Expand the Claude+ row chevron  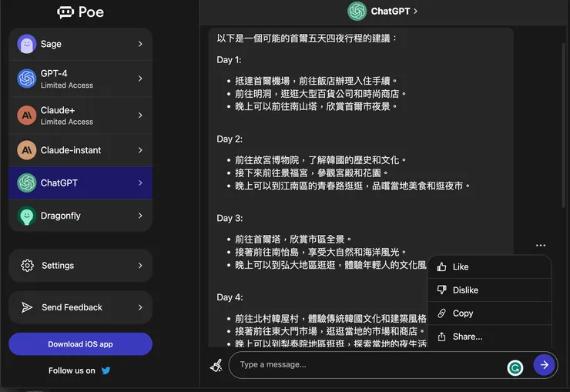[x=140, y=116]
